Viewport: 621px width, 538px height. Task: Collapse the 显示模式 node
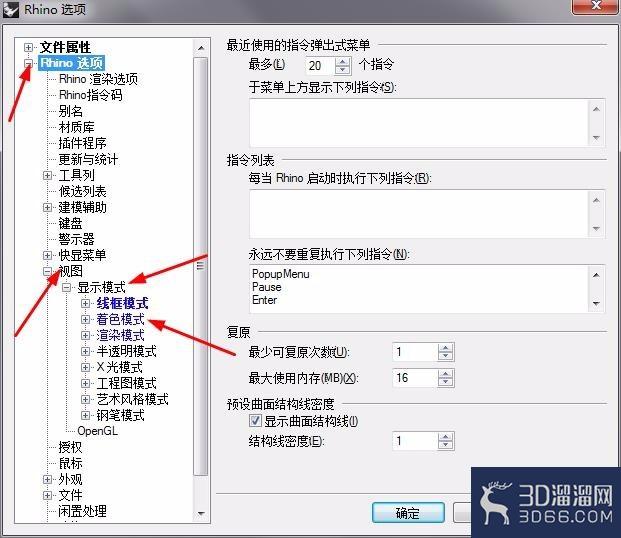66,288
